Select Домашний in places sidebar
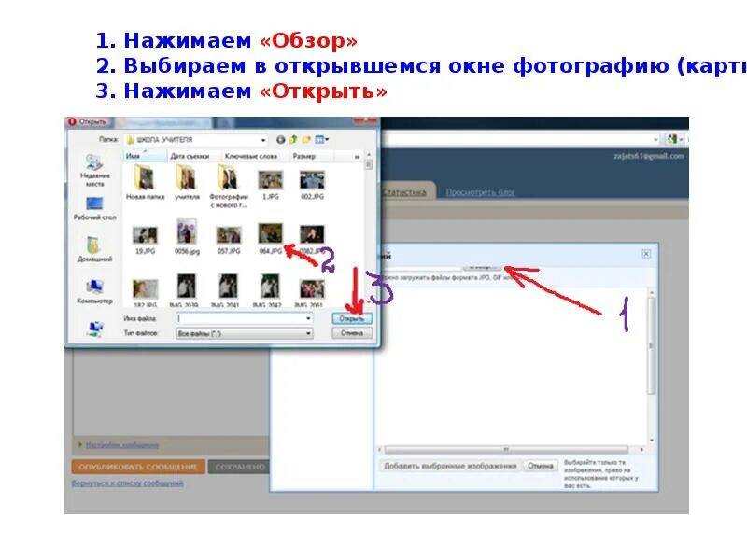The width and height of the screenshot is (747, 560). point(94,249)
